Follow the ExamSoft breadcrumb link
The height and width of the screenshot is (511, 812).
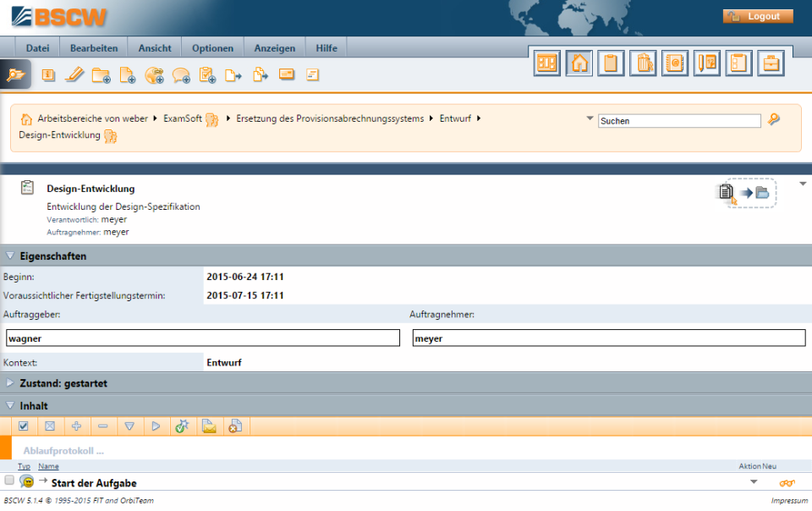click(x=183, y=118)
